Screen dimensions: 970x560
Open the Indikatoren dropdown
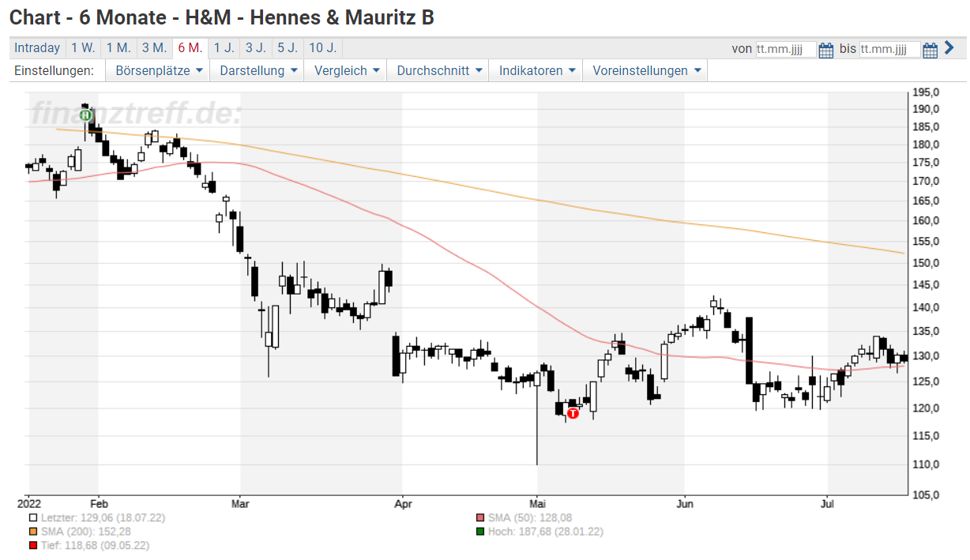(x=536, y=70)
